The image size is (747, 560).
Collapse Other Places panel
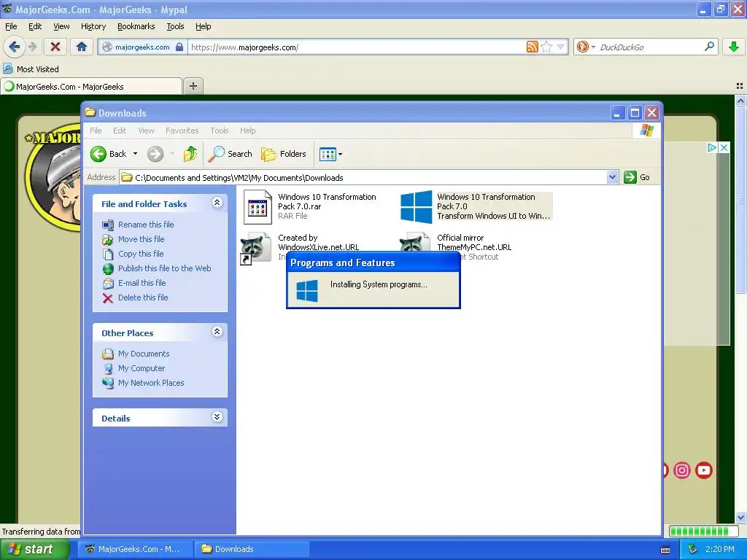(x=217, y=332)
